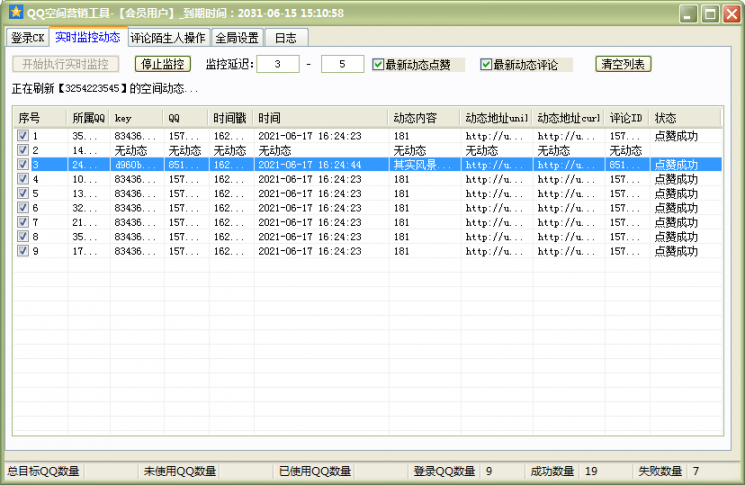Click the 停止监控 button

click(162, 64)
